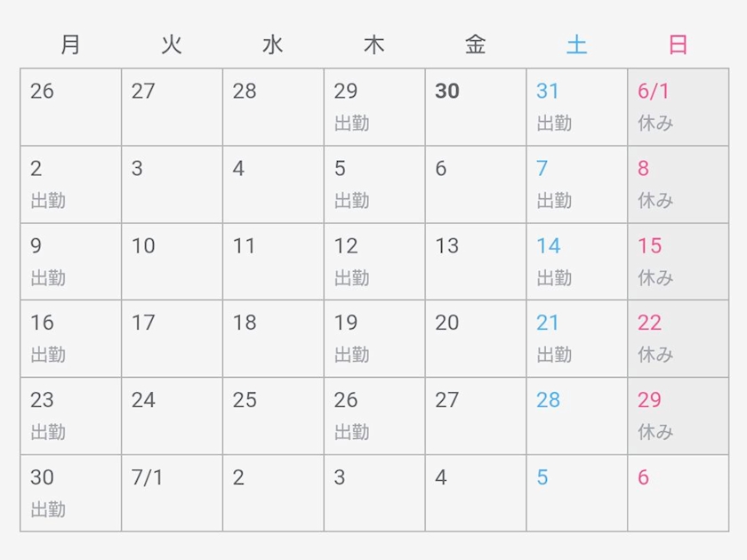
Task: Open Saturday 21 marked 出勤
Action: pyautogui.click(x=577, y=339)
